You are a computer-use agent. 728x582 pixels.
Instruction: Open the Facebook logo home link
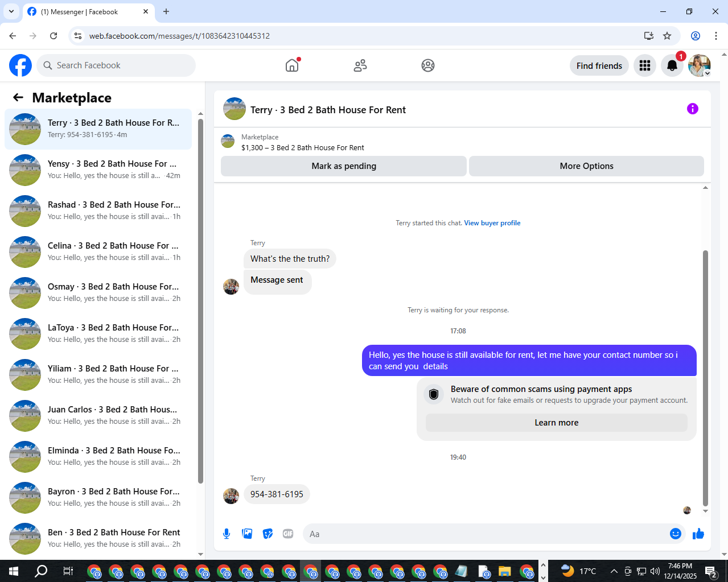point(20,65)
